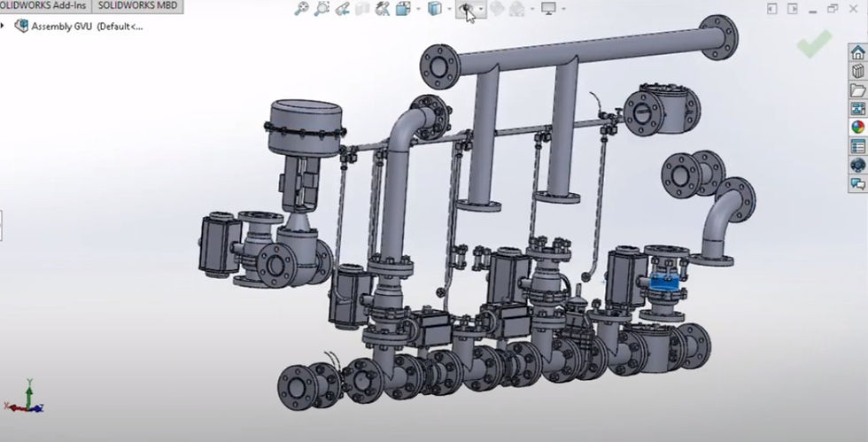868x442 pixels.
Task: Open the SOLIDWORKS Add-Ins tab
Action: point(44,5)
